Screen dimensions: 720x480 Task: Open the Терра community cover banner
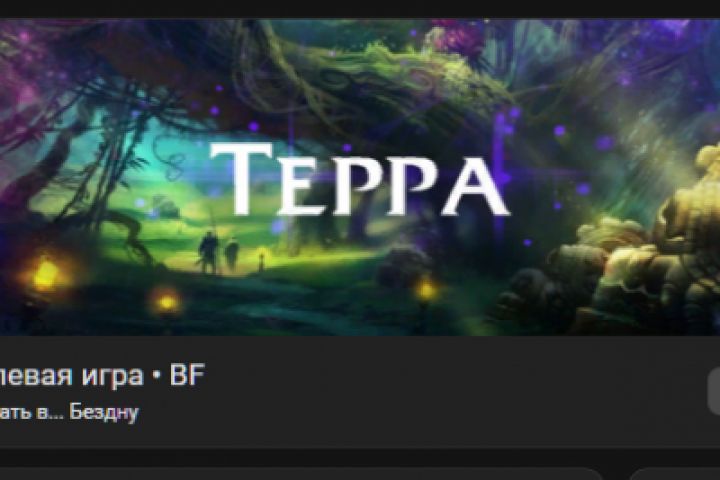coord(360,177)
